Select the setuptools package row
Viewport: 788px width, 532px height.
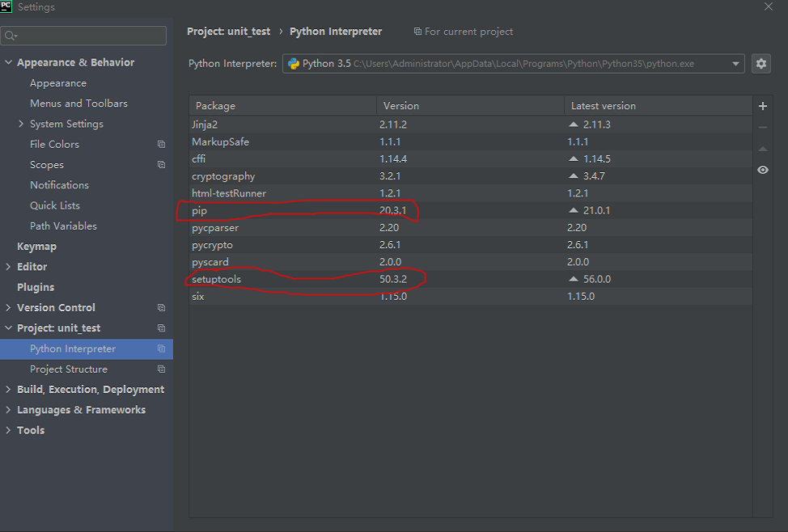point(470,279)
